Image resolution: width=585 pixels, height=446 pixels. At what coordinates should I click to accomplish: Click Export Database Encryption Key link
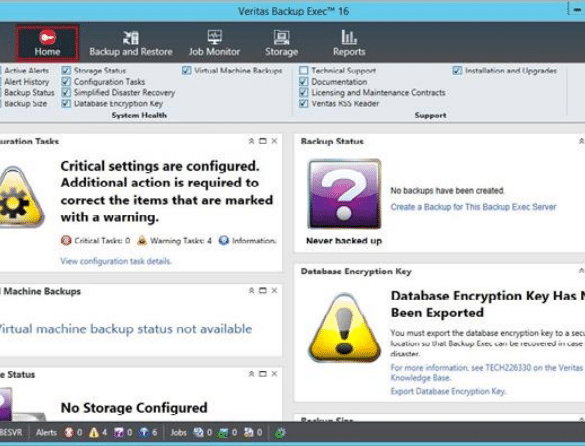tap(448, 391)
